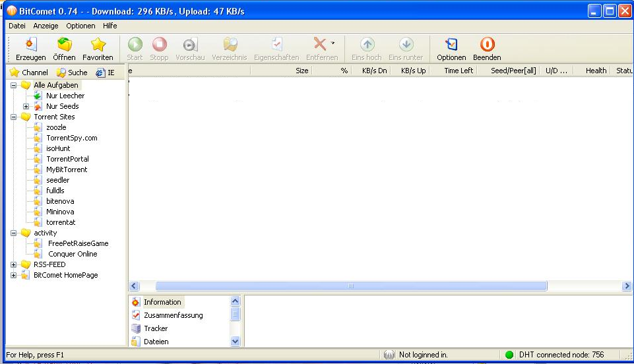Open dropdown arrow beside Entfernen

click(333, 42)
